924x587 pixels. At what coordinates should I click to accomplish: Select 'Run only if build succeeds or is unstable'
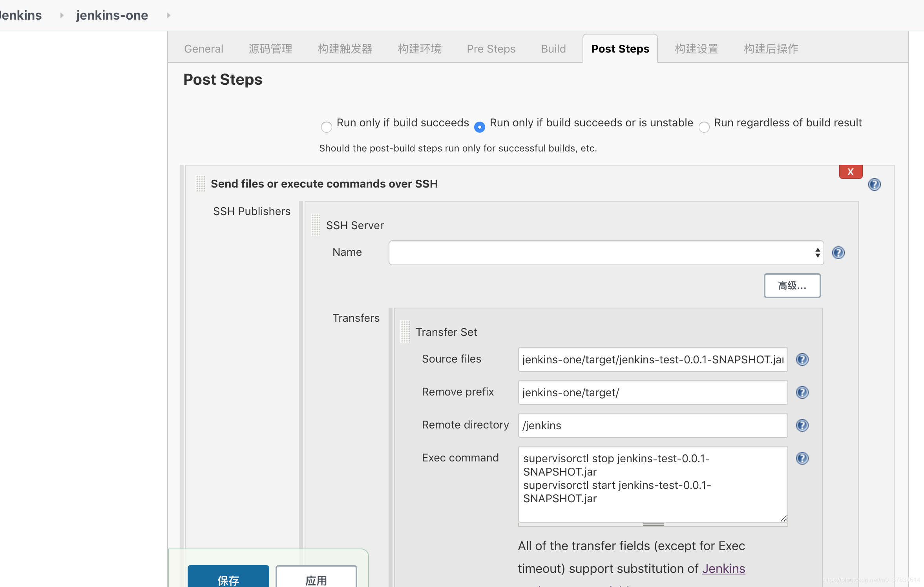point(479,127)
